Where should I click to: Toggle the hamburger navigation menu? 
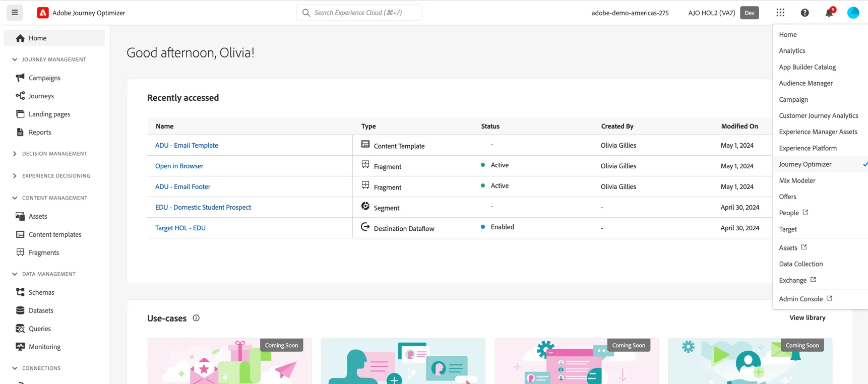tap(15, 13)
